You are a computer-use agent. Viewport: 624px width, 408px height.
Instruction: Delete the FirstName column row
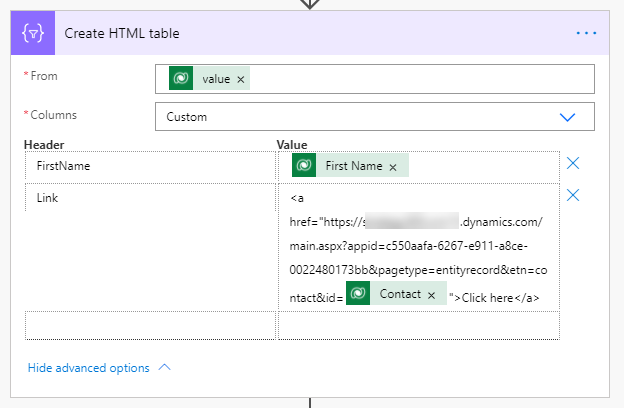point(573,163)
